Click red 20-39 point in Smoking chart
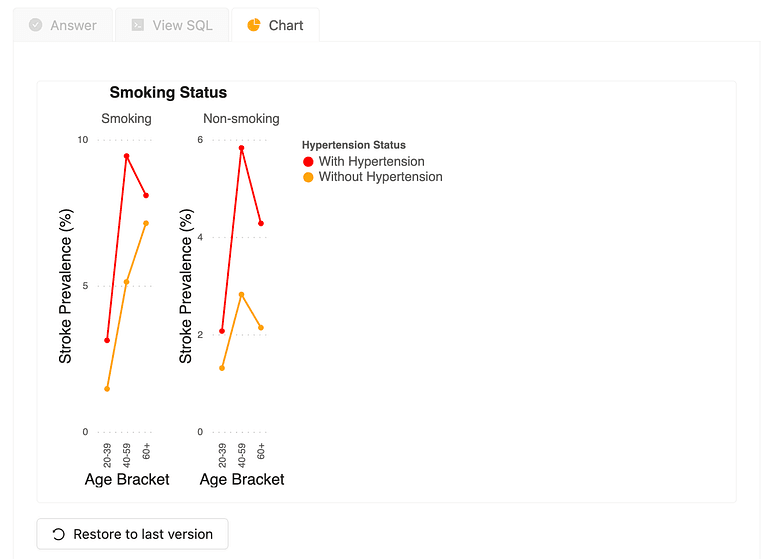 pos(107,341)
